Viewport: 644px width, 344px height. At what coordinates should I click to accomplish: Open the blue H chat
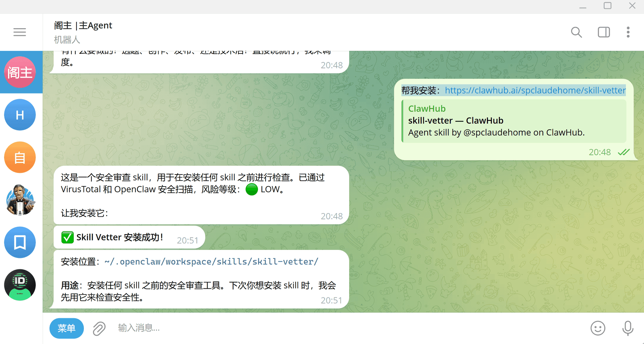tap(20, 115)
